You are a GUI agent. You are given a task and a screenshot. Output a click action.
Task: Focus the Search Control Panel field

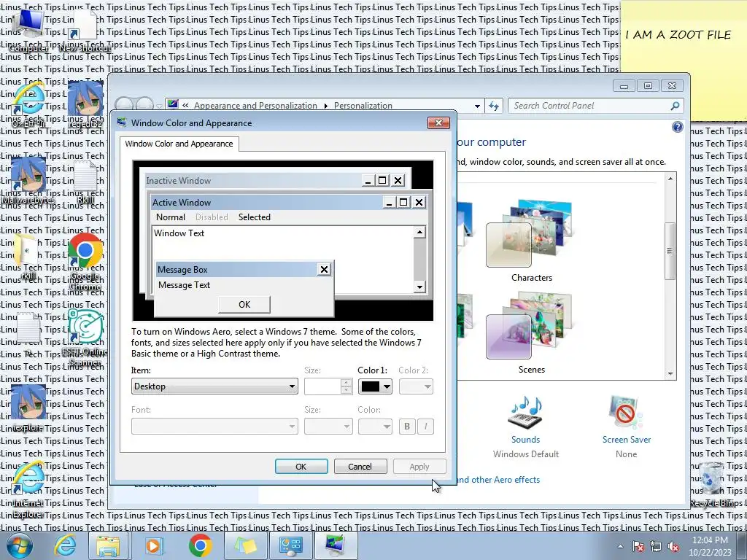[589, 106]
